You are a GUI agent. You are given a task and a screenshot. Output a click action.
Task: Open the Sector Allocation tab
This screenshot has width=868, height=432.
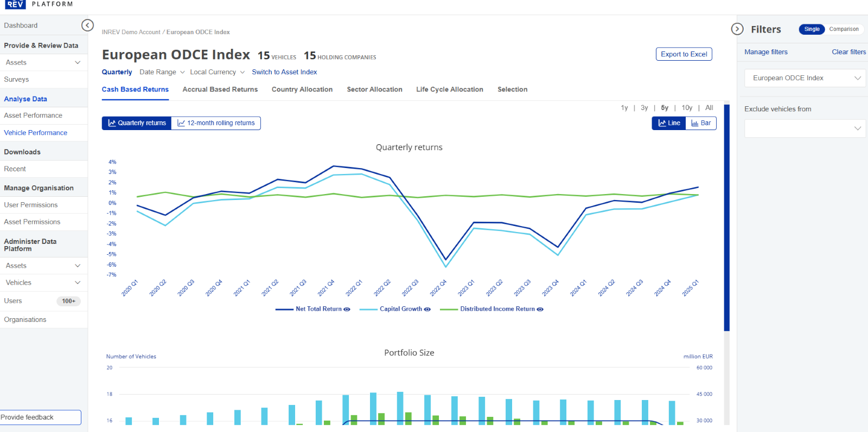point(374,89)
